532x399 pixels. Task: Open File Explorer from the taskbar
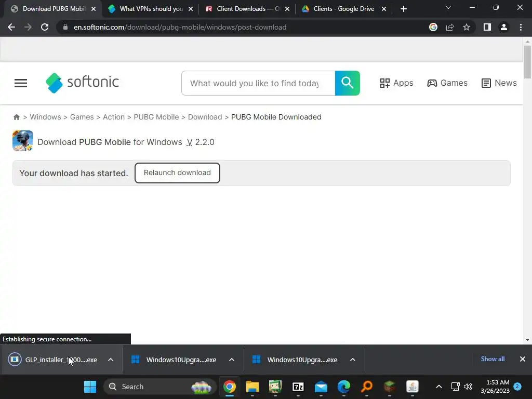pos(252,387)
